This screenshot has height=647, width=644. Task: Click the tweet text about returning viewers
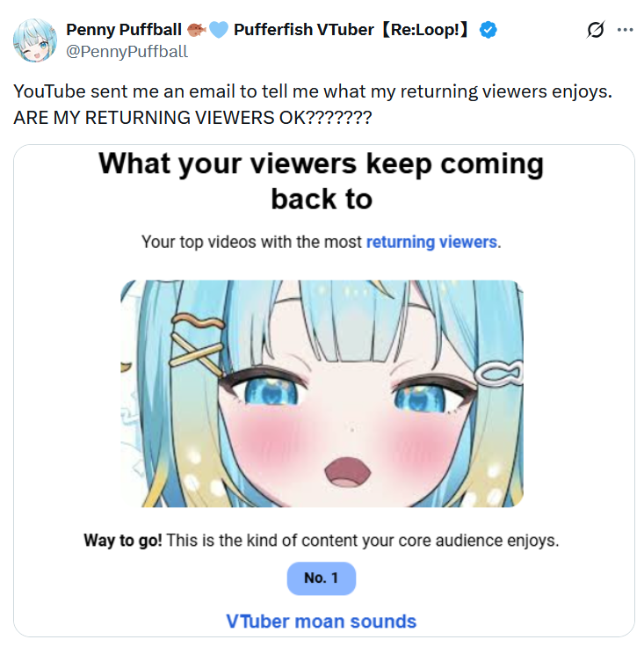click(x=313, y=91)
